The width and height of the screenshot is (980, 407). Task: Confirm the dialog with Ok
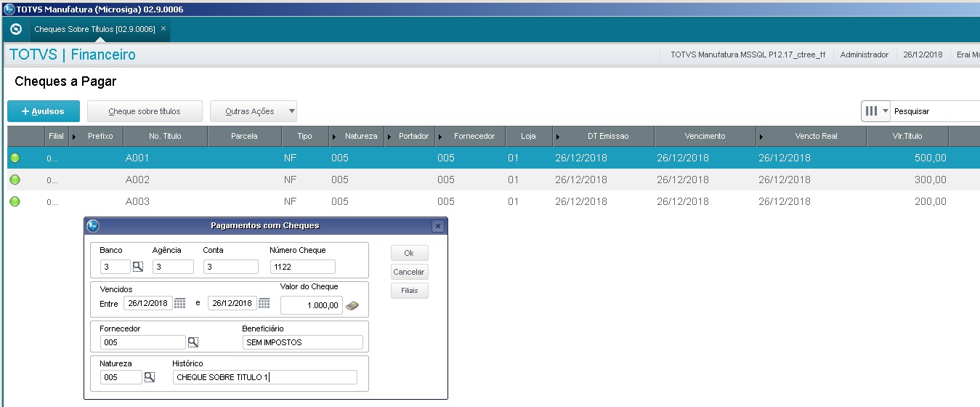point(409,253)
